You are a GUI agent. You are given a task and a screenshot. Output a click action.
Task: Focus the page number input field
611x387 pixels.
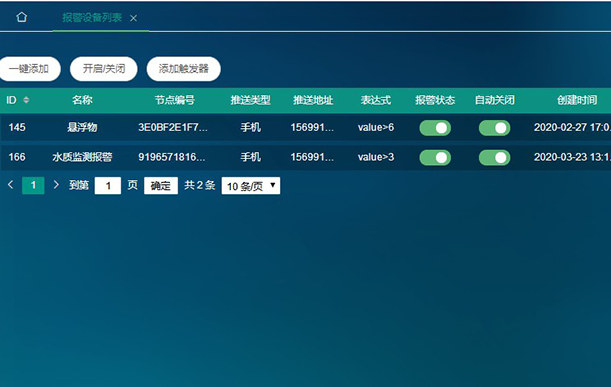pos(108,186)
